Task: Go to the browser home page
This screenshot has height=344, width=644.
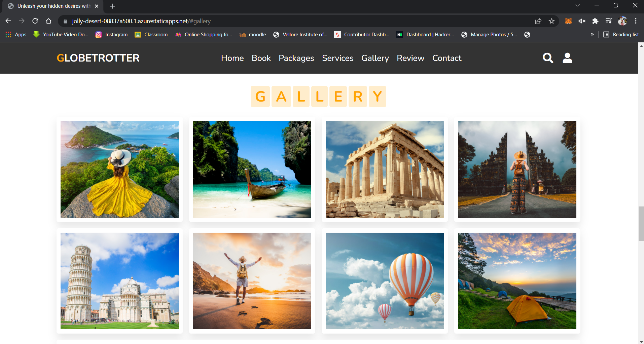Action: [48, 21]
